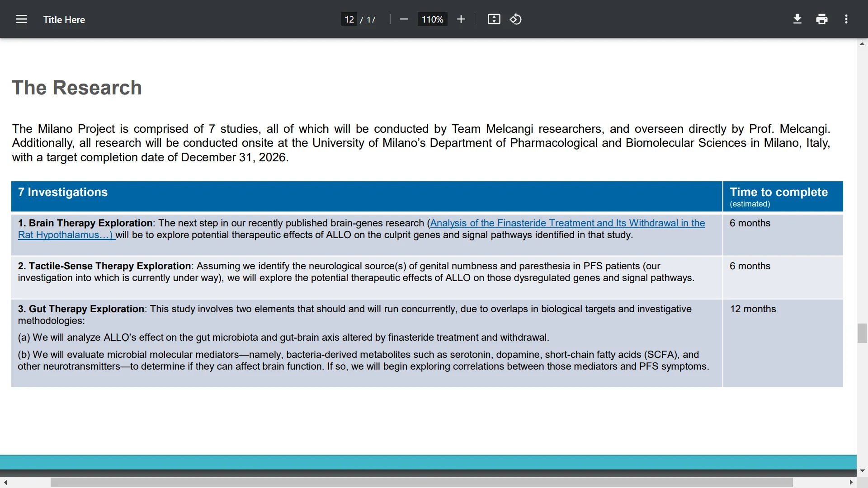Click the vertical scrollbar thumb
Screen dimensions: 868x488
(862, 333)
